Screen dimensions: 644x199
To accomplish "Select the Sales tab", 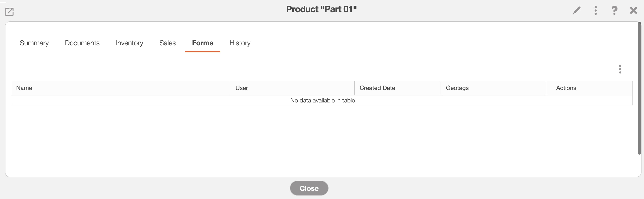I will pyautogui.click(x=168, y=43).
